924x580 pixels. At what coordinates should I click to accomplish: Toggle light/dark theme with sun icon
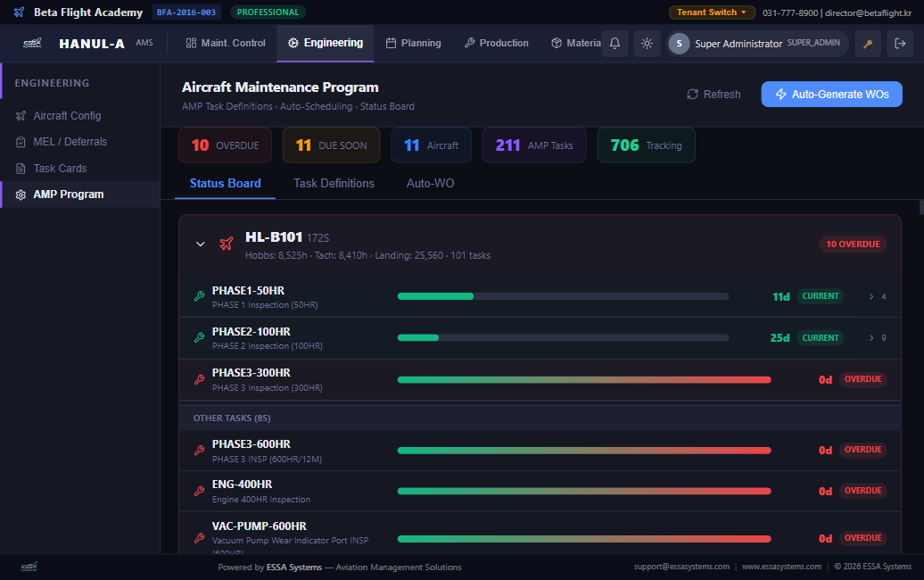(647, 44)
